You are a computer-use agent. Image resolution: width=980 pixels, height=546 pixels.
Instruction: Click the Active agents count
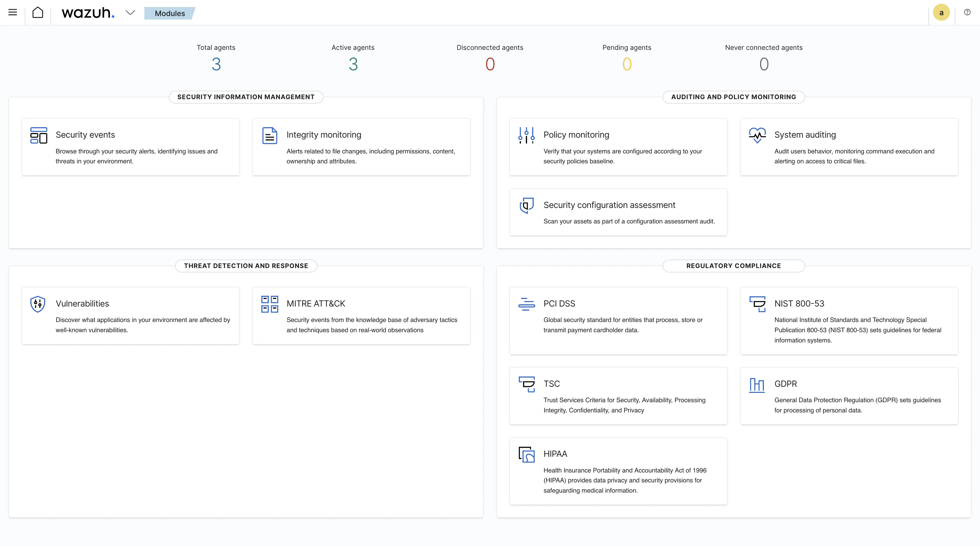pos(353,64)
